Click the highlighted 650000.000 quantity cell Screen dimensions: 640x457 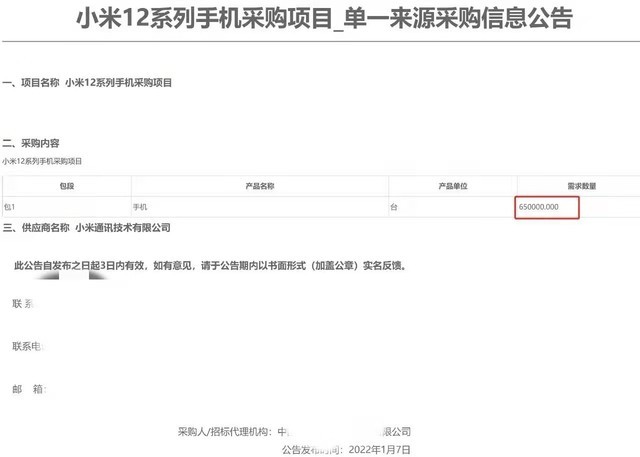pyautogui.click(x=547, y=207)
